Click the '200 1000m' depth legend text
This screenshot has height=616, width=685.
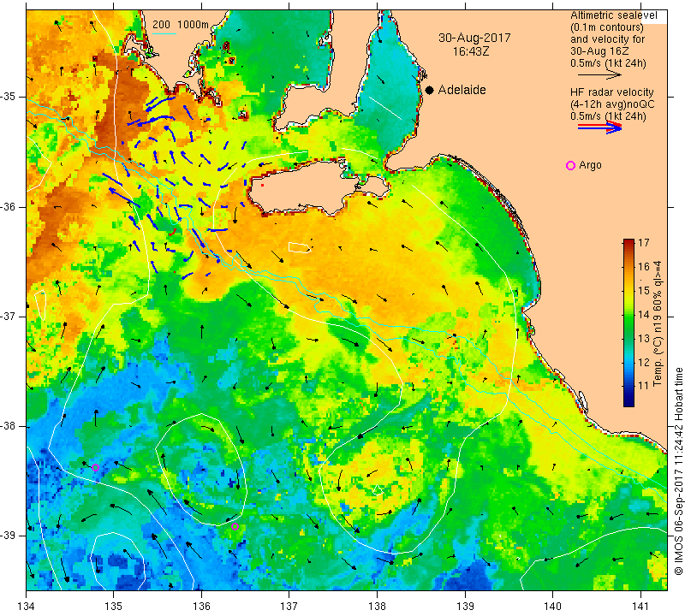pyautogui.click(x=181, y=25)
